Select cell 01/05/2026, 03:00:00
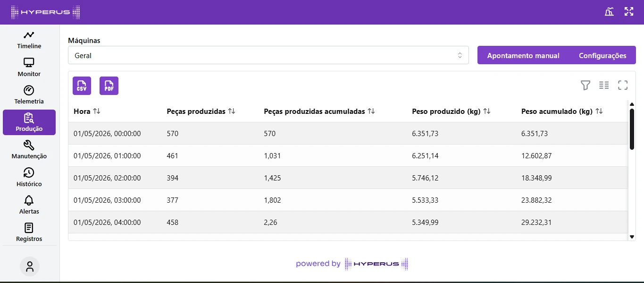 point(107,200)
